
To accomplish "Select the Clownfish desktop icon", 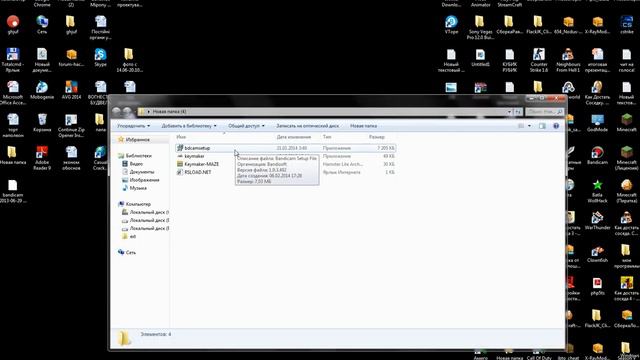I will click(x=598, y=253).
